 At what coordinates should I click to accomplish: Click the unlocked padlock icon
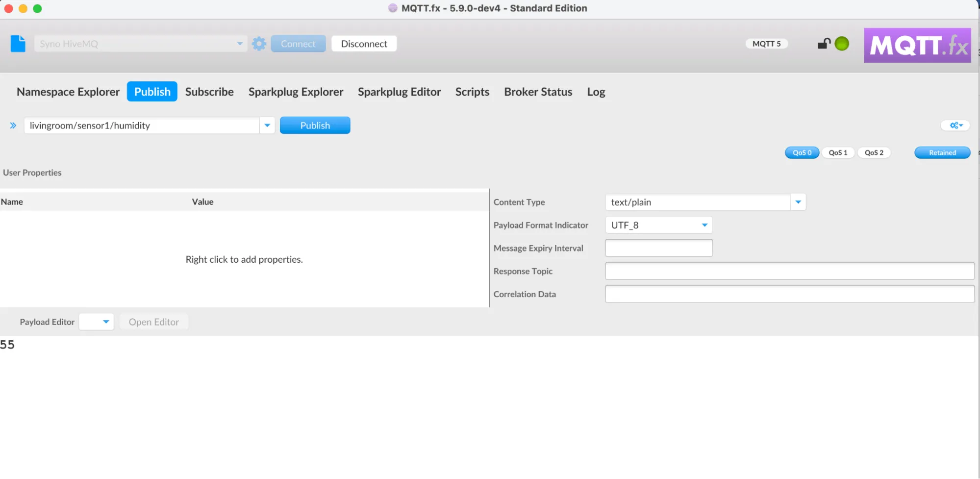coord(824,44)
